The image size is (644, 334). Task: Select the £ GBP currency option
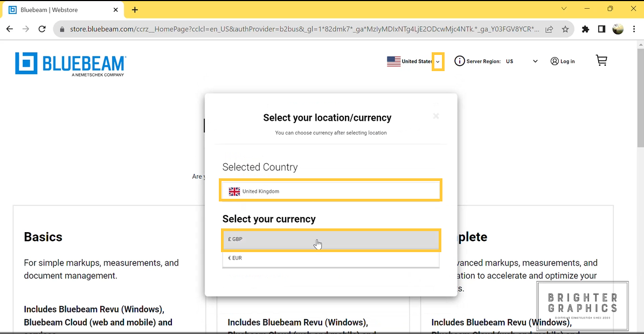[330, 239]
